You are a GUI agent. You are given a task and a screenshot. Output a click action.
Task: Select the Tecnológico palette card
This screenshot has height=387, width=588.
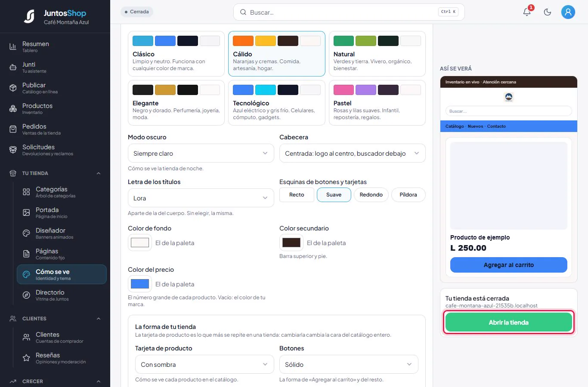pyautogui.click(x=276, y=103)
